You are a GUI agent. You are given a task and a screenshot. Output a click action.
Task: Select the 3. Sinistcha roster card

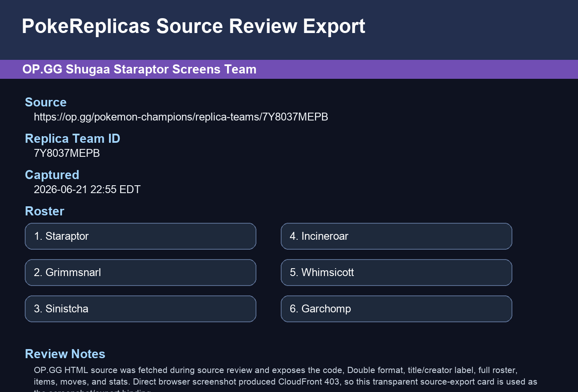click(140, 309)
